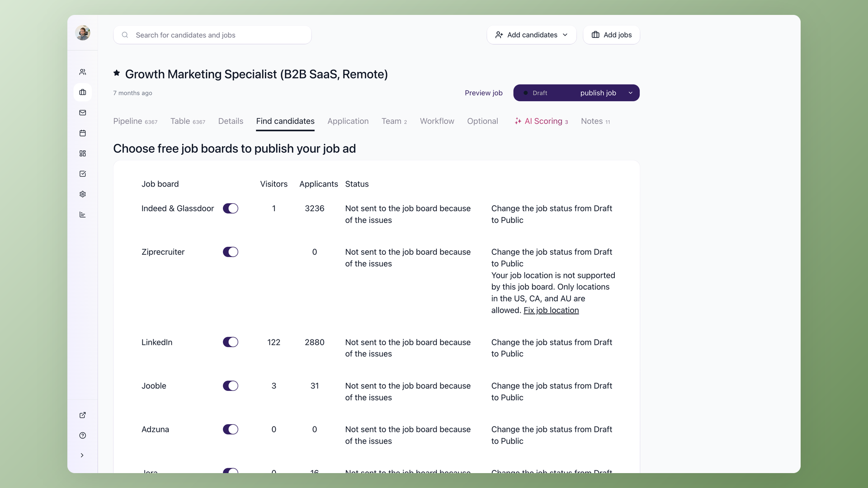Click the Applicants column header
The width and height of the screenshot is (868, 488).
[318, 184]
